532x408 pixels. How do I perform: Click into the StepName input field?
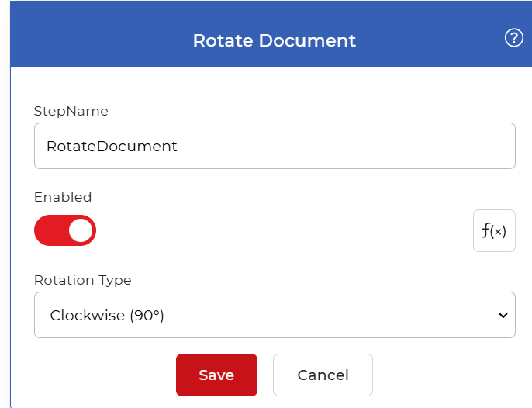click(275, 146)
